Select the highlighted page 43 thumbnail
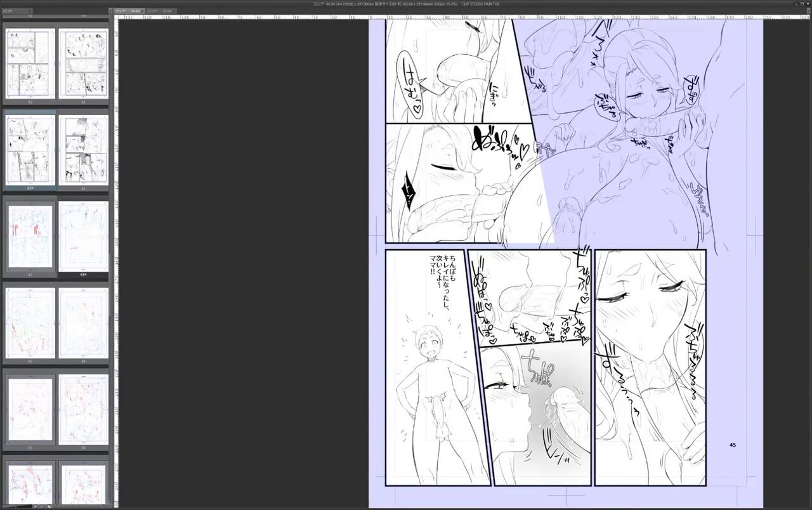The height and width of the screenshot is (510, 812). [30, 150]
